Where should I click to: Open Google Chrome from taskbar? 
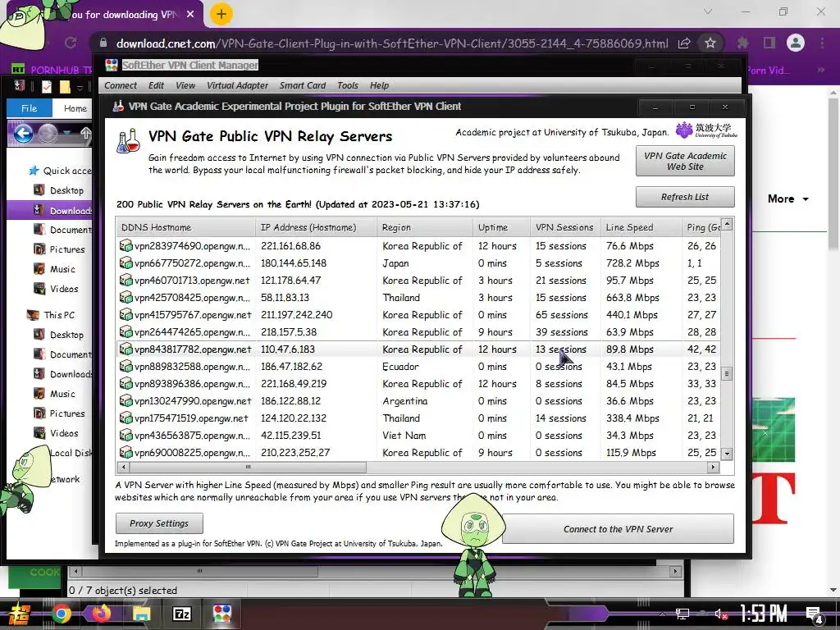pos(61,614)
